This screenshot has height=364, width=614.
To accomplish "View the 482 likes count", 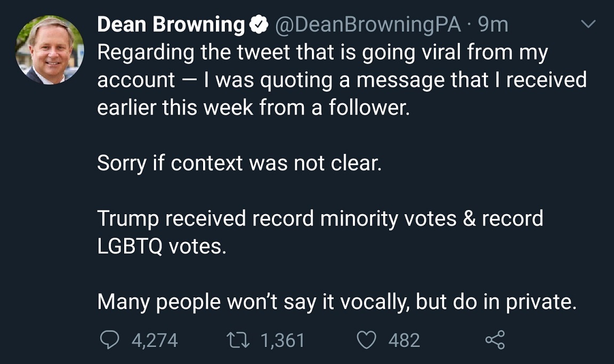I will click(404, 340).
